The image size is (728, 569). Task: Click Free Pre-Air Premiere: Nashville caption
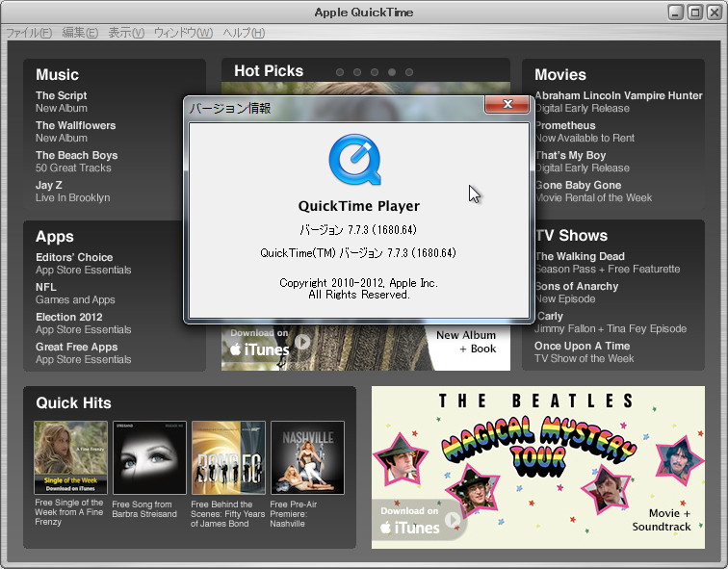[x=294, y=514]
